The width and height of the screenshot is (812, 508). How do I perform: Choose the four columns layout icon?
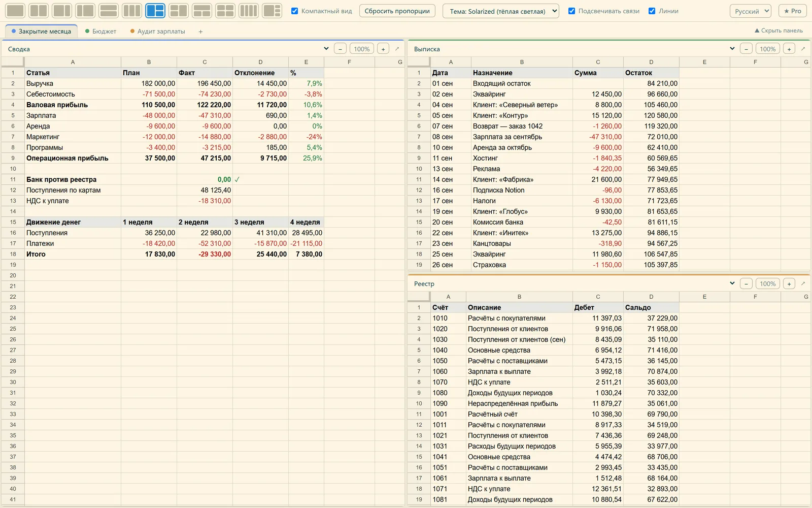point(249,11)
